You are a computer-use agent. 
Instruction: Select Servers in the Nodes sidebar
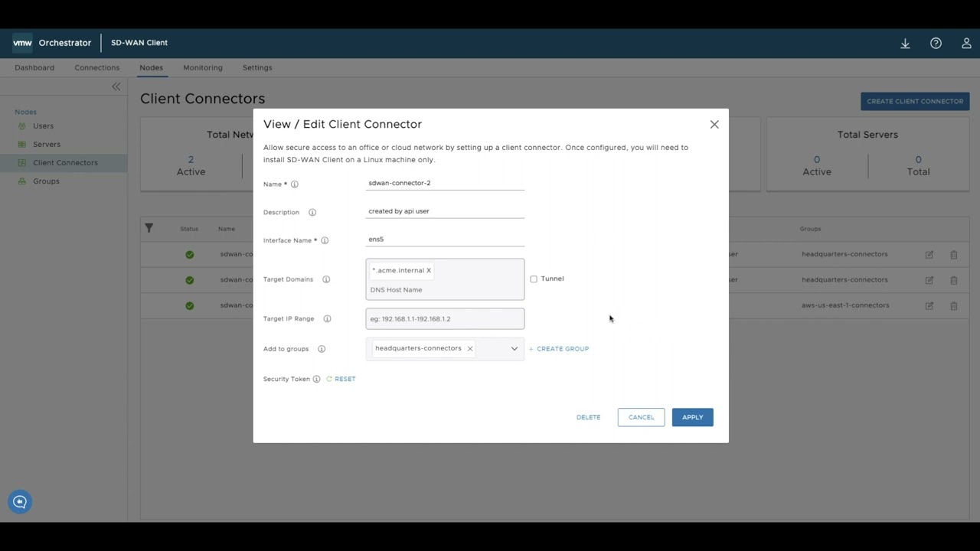pos(47,144)
